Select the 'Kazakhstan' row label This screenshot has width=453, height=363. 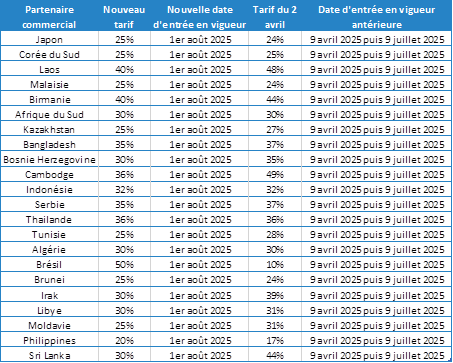tap(49, 129)
